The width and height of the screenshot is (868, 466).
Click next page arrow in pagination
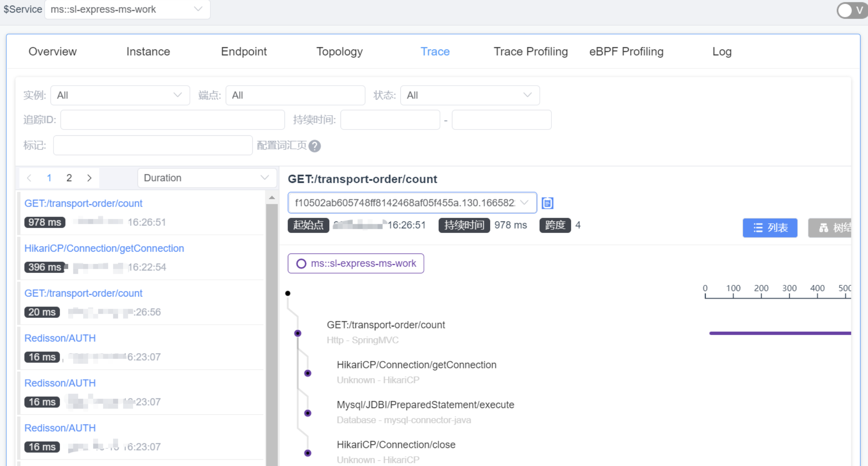tap(89, 178)
